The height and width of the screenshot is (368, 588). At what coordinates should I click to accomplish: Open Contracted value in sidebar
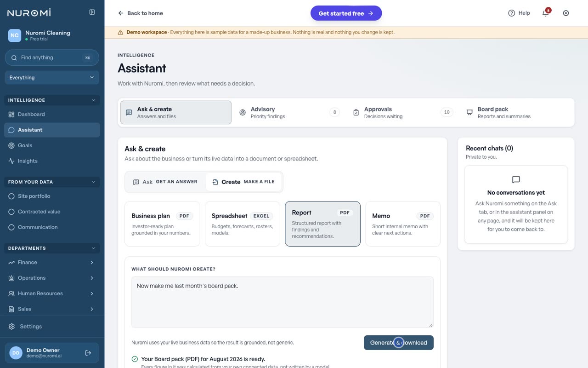click(x=52, y=212)
